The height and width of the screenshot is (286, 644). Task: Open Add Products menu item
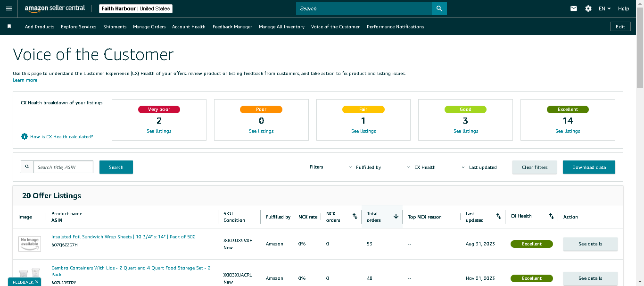pyautogui.click(x=40, y=27)
